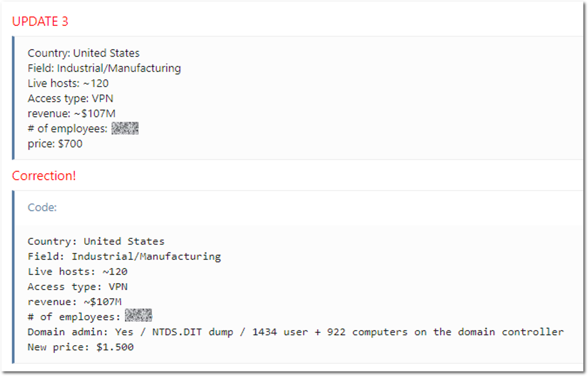Screen dimensions: 588x376
Task: Click blurred employee count in code block
Action: tap(138, 315)
